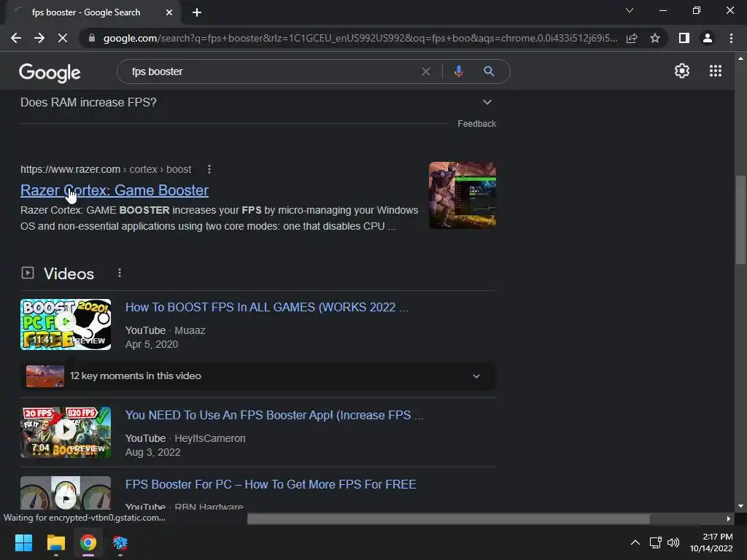Image resolution: width=747 pixels, height=560 pixels.
Task: Click the scroll-down arrow on page scrollbar
Action: coord(740,507)
